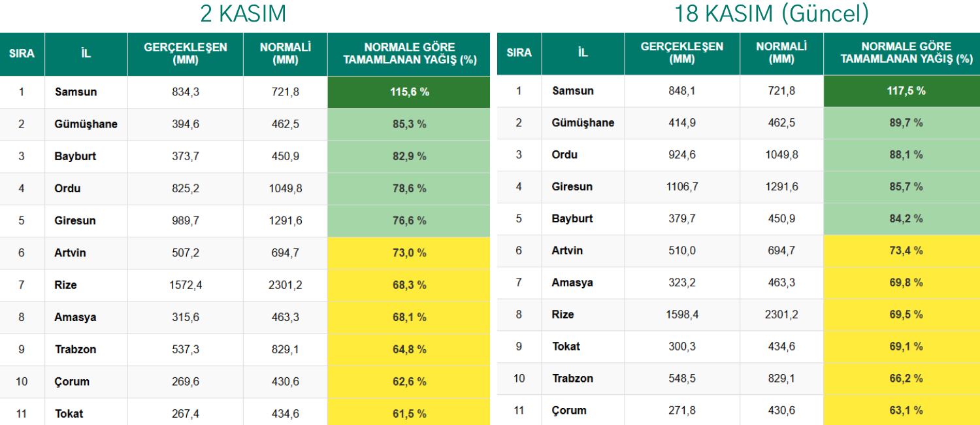980x425 pixels.
Task: Select the NORMALE GÖRE TAMAMLANAN YAĞIŞ header, left table
Action: [409, 54]
